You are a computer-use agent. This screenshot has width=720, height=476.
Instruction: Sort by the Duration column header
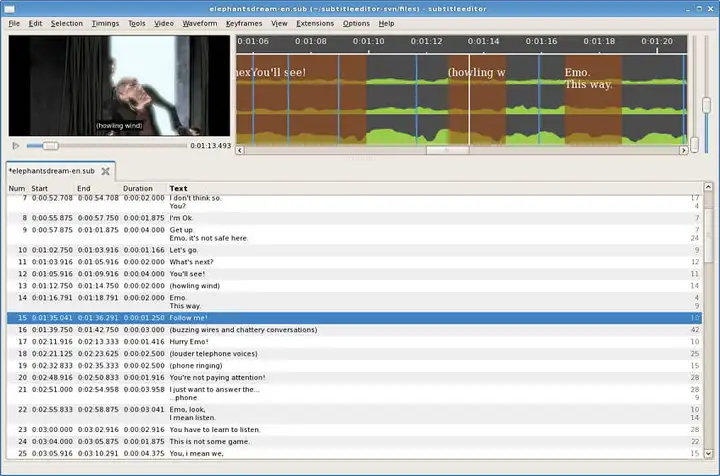point(138,188)
